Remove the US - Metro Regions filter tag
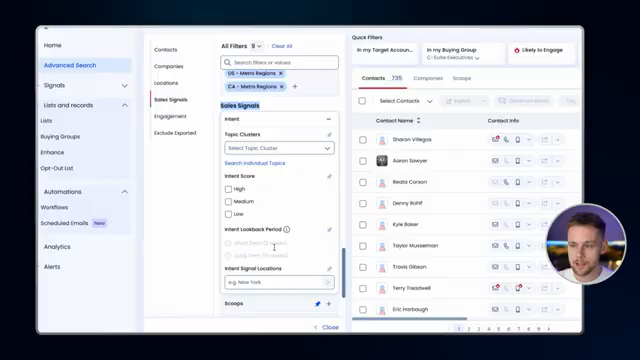The image size is (640, 360). [280, 73]
